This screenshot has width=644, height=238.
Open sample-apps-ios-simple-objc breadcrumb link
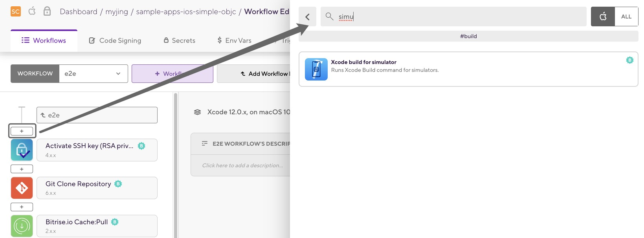pyautogui.click(x=186, y=12)
